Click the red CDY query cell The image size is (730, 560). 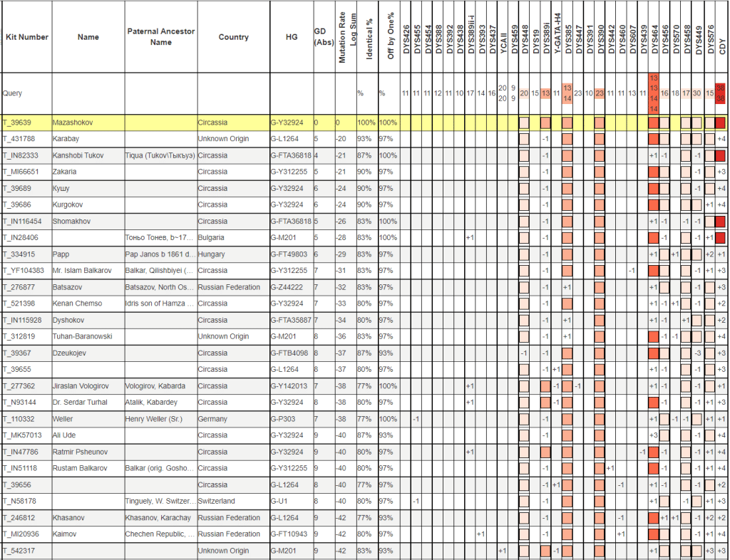(x=720, y=93)
